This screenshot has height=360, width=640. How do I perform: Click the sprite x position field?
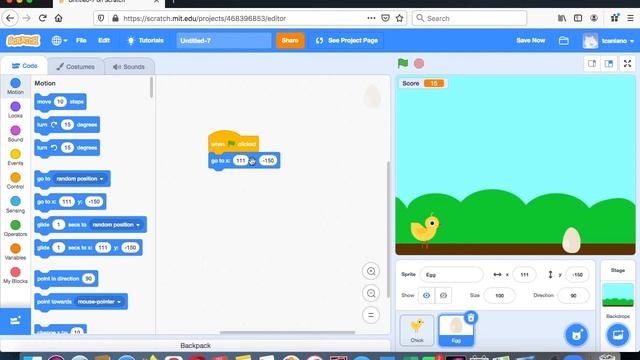click(524, 275)
